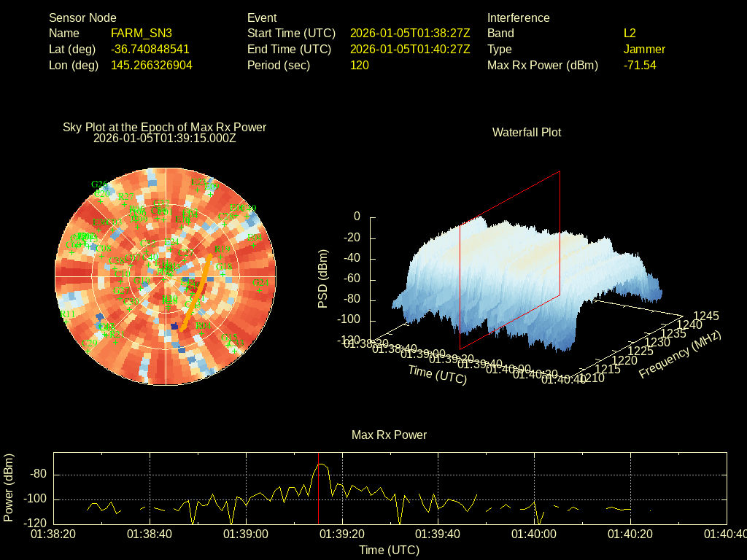Click the dark blue cell in sky plot

coord(174,326)
